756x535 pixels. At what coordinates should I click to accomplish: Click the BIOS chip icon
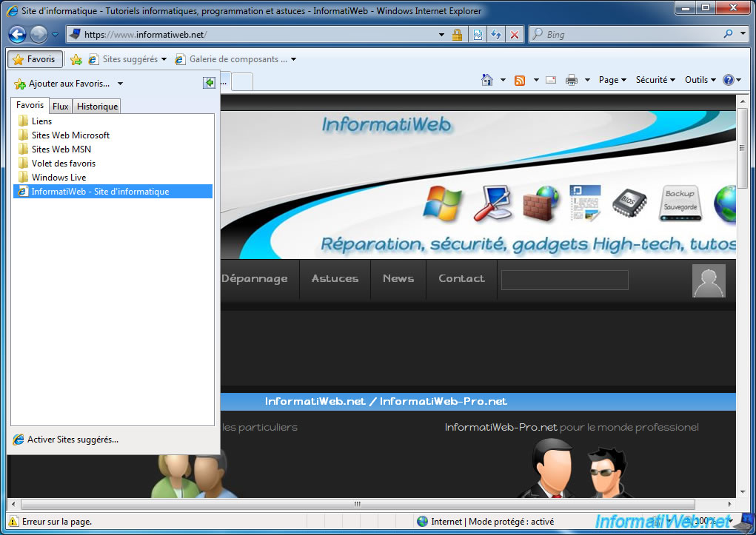coord(629,203)
